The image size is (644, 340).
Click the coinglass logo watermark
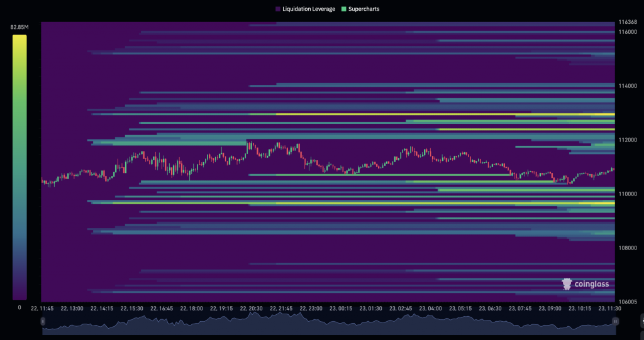[x=586, y=284]
